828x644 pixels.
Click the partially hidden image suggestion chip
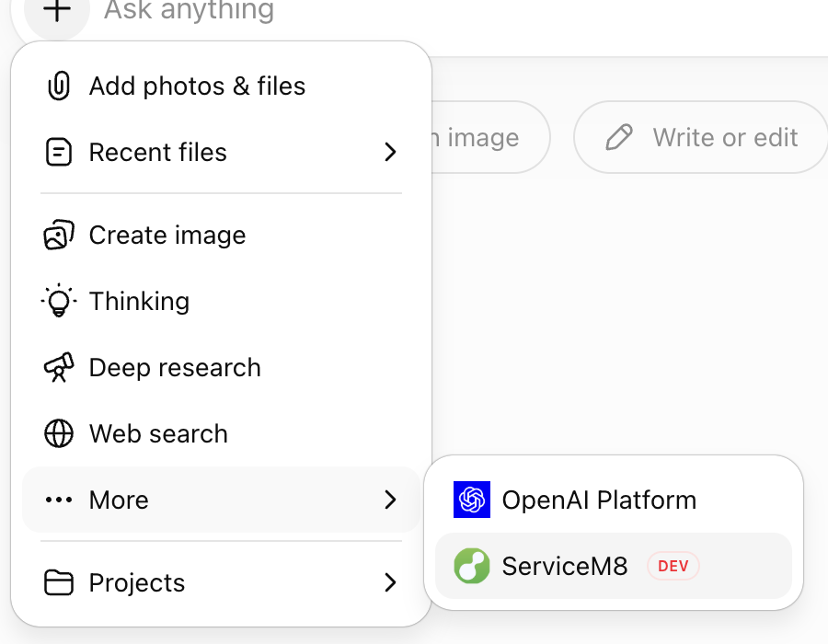491,137
